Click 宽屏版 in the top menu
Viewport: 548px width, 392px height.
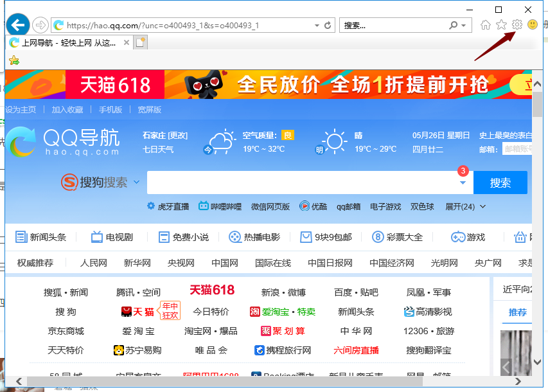(150, 110)
